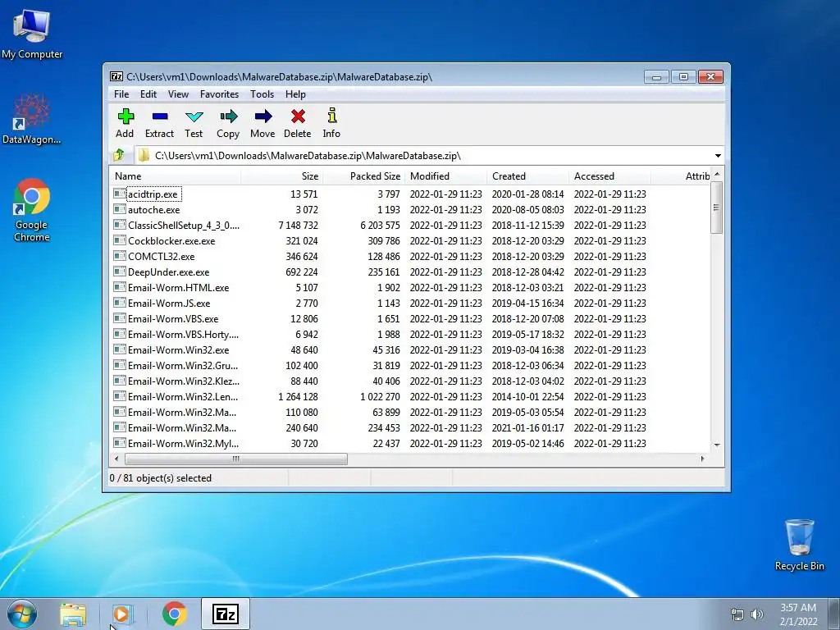The height and width of the screenshot is (630, 840).
Task: Click the taskbar clock 3:57 AM
Action: click(x=798, y=608)
